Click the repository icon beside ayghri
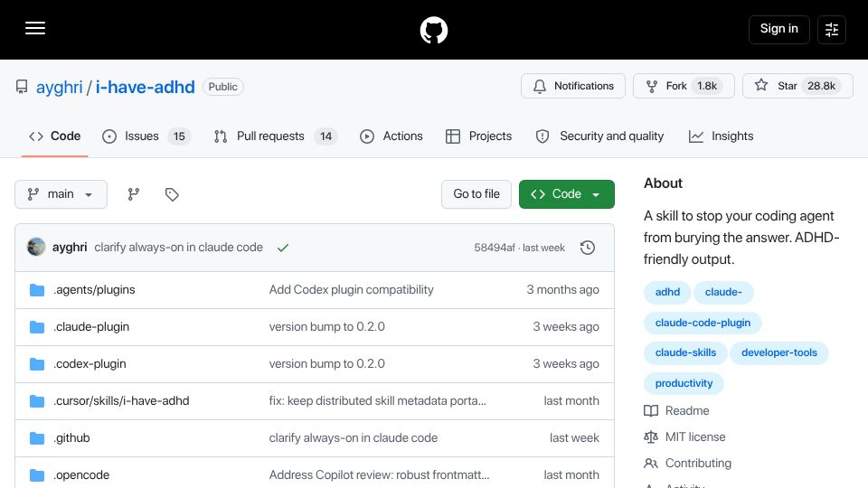This screenshot has width=868, height=488. (22, 87)
